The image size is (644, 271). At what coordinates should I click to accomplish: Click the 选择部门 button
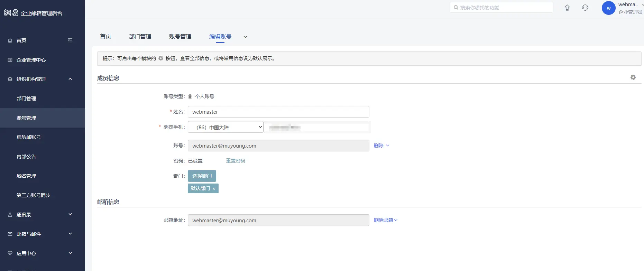click(x=202, y=176)
